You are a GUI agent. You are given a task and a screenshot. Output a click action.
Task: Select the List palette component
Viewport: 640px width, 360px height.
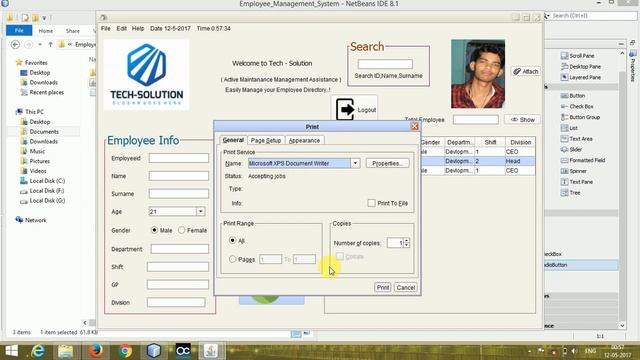point(569,128)
